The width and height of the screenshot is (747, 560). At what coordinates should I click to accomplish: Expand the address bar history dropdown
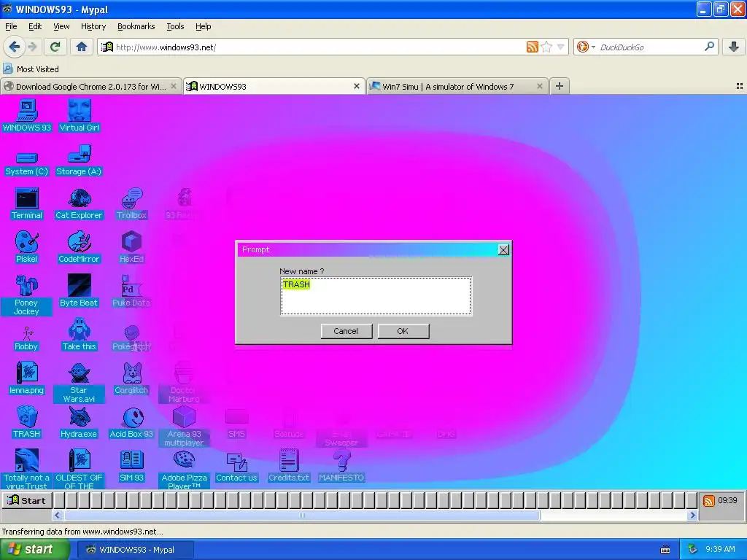561,47
